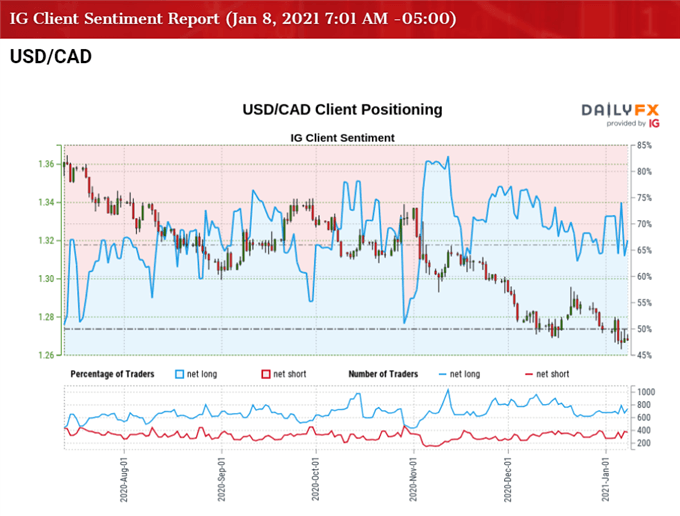Screen dimensions: 680x516
Task: Click the 1.30 price axis label
Action: click(x=46, y=279)
